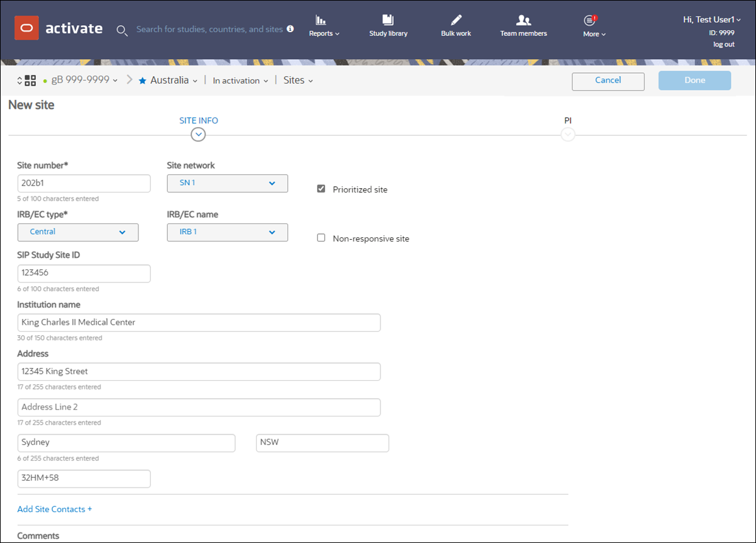Image resolution: width=756 pixels, height=543 pixels.
Task: Click the activate logo icon
Action: [27, 28]
